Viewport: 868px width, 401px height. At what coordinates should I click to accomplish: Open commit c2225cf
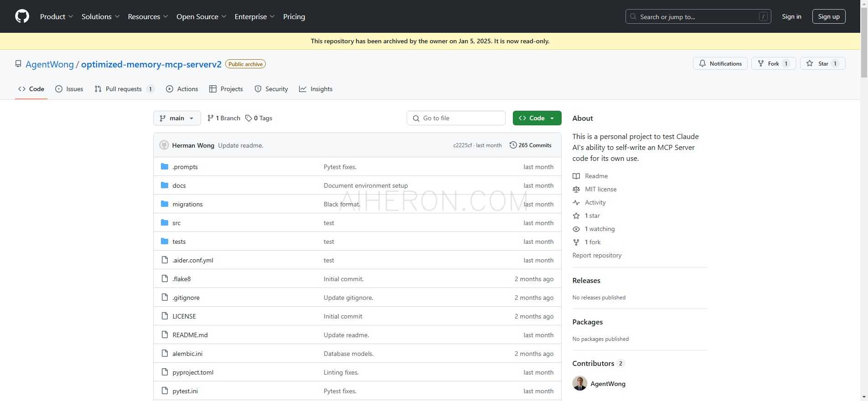pos(462,145)
